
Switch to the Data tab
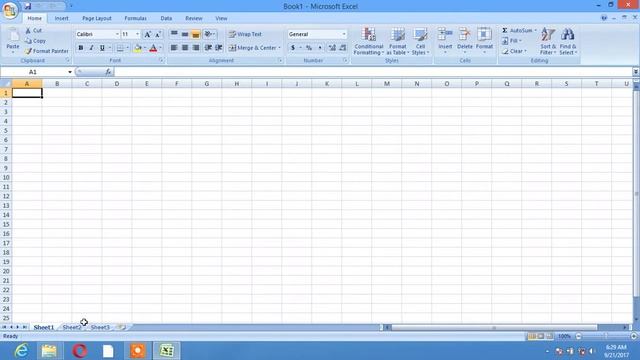166,18
